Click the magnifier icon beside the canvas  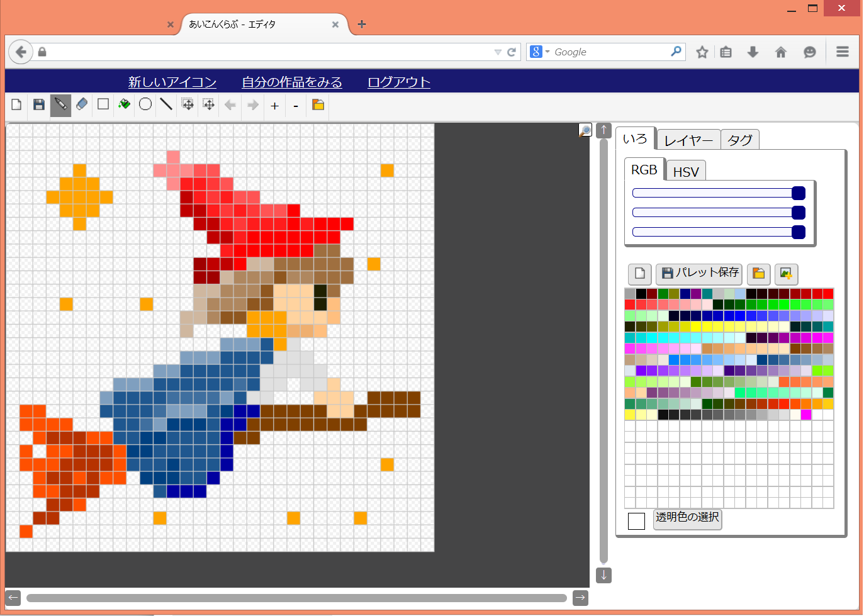click(585, 130)
